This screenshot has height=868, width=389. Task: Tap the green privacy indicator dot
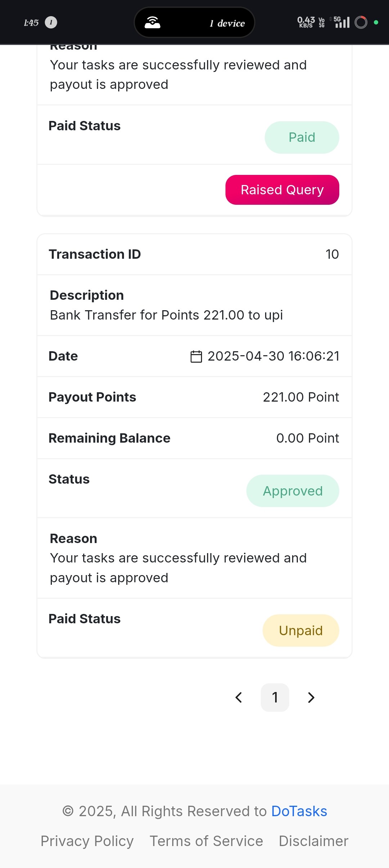376,22
